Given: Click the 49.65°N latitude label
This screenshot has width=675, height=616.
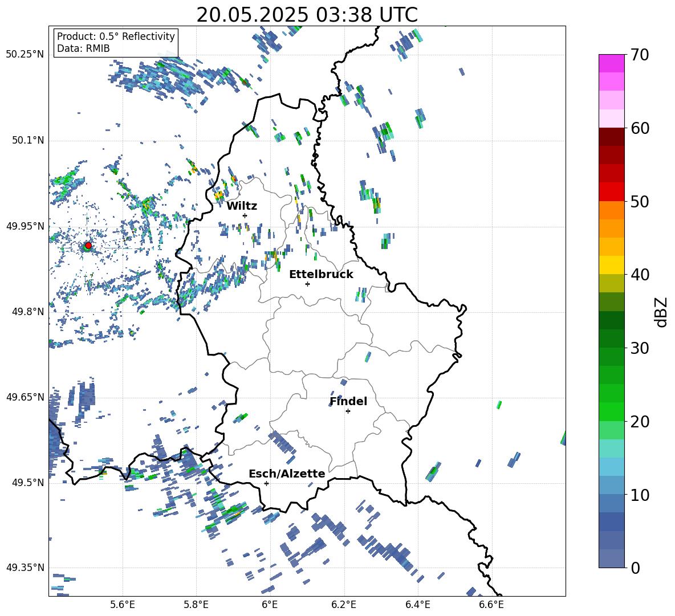Looking at the screenshot, I should point(25,397).
